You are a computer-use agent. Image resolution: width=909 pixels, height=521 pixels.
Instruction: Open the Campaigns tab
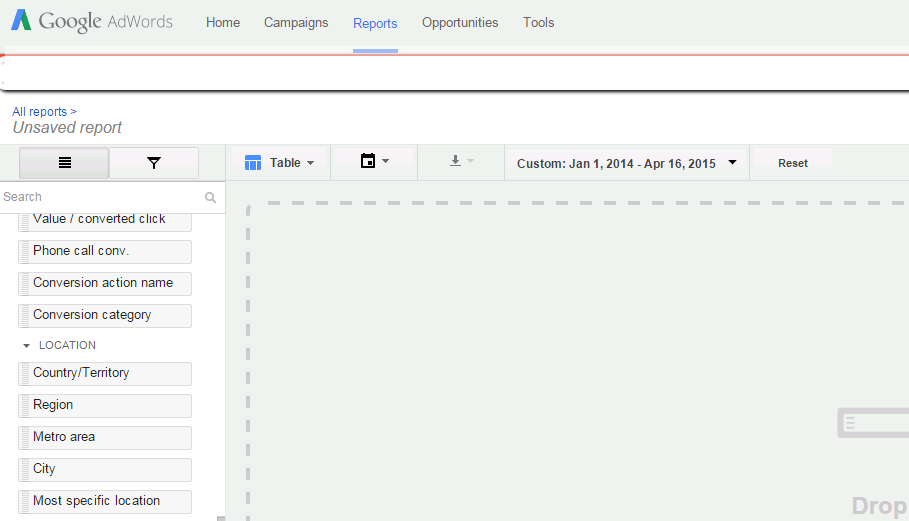[x=296, y=23]
